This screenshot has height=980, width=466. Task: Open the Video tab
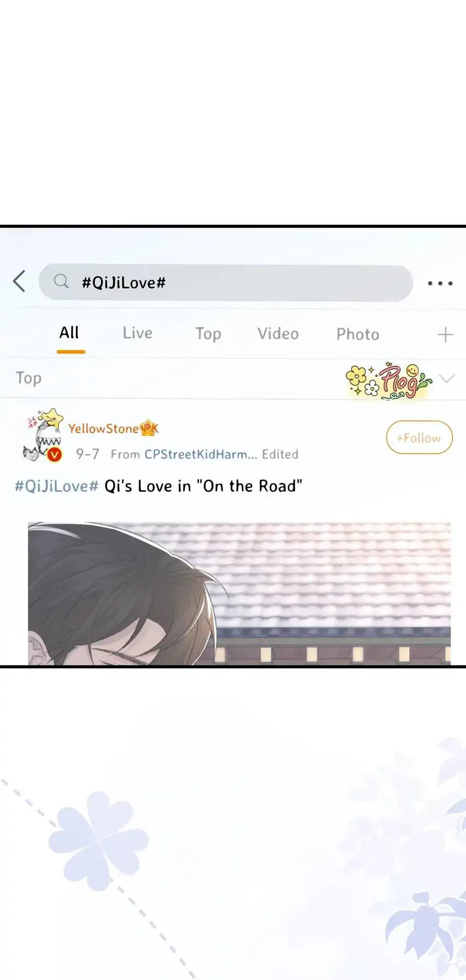(x=279, y=333)
